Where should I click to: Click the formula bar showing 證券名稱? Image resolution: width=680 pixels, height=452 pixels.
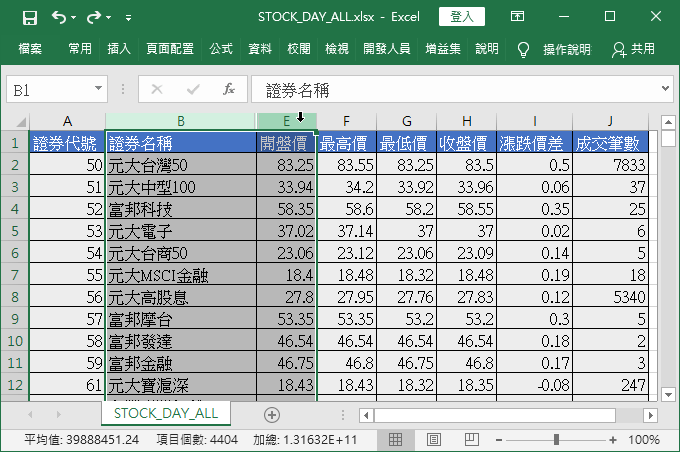pyautogui.click(x=455, y=90)
